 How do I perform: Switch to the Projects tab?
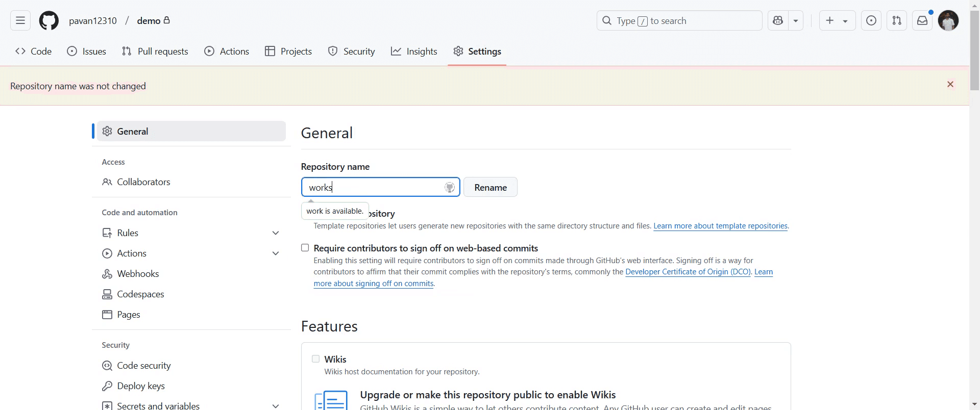(x=288, y=52)
